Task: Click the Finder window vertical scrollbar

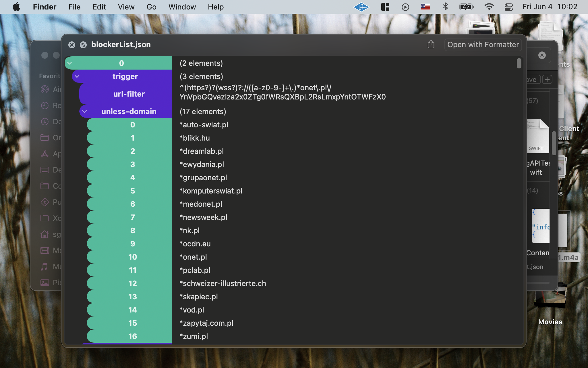Action: (x=554, y=143)
